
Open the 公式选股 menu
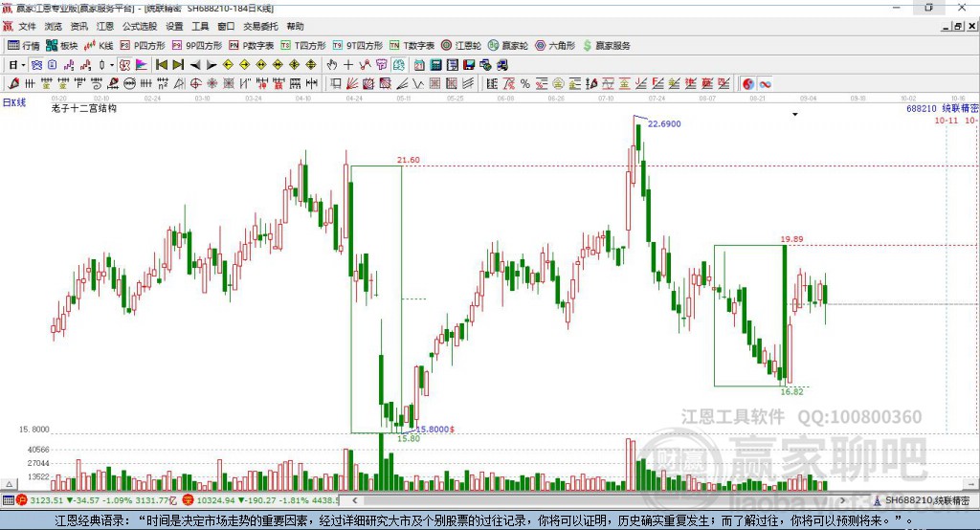(x=140, y=26)
